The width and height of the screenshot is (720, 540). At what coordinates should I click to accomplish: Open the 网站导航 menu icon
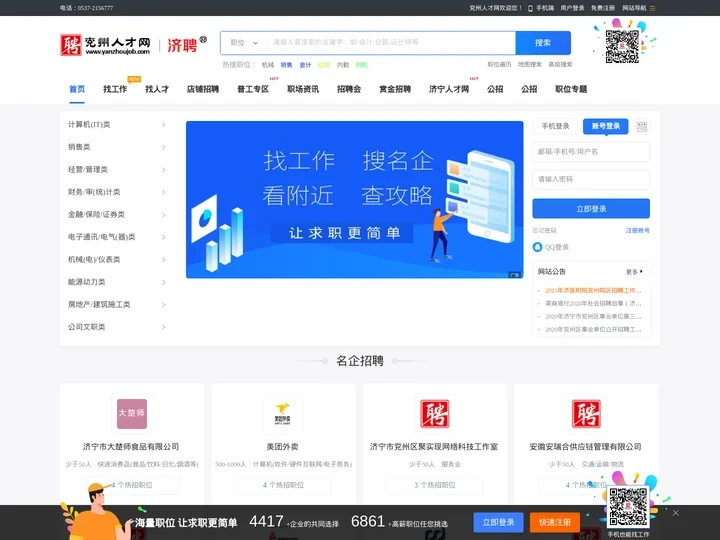pyautogui.click(x=652, y=8)
